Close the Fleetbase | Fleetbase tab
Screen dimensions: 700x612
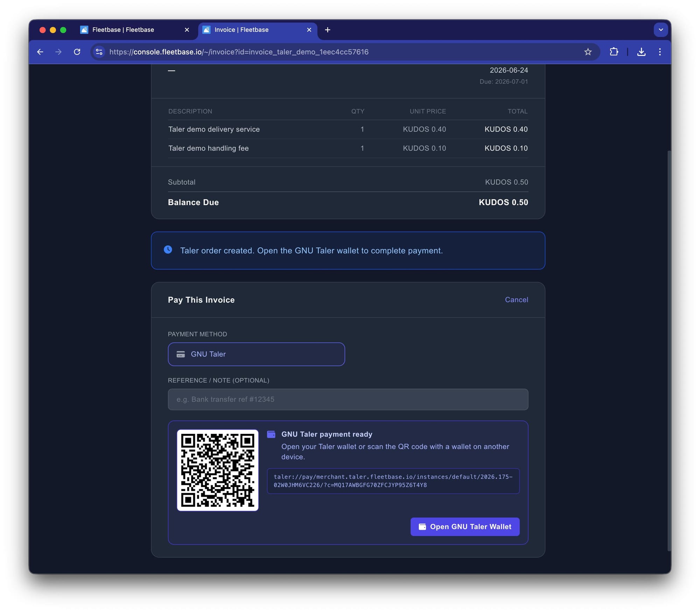click(x=187, y=30)
